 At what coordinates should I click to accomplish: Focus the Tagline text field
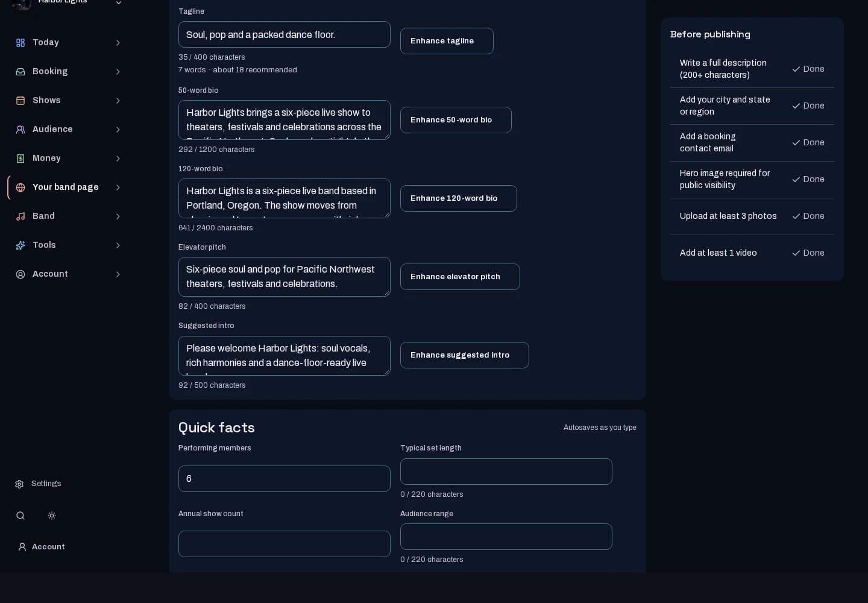[285, 34]
